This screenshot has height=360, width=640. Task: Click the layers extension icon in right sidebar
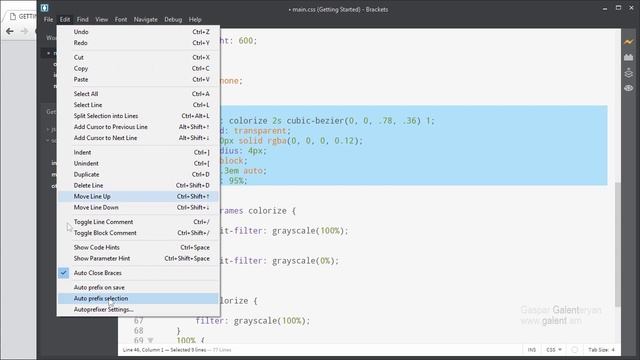[x=629, y=73]
